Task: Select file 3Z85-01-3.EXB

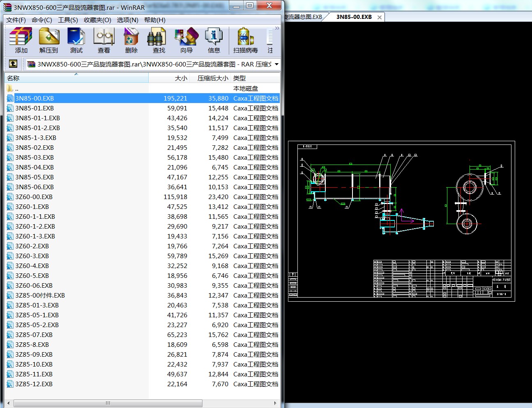Action: pos(143,305)
